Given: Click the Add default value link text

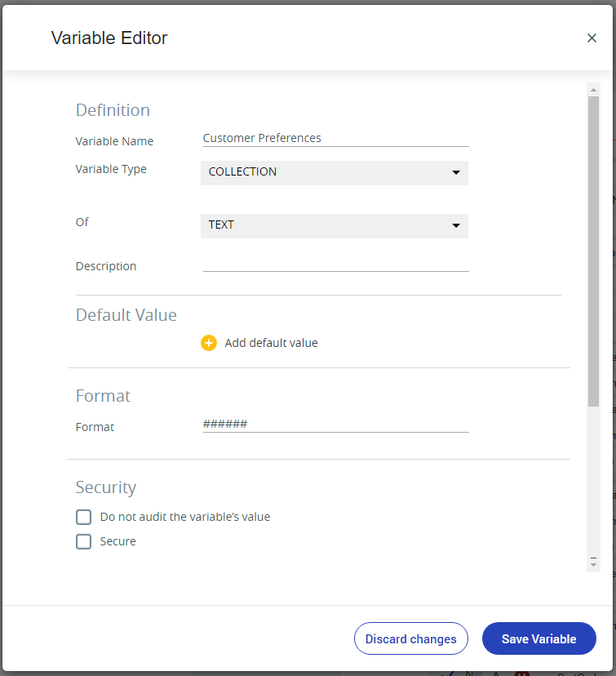Looking at the screenshot, I should (272, 343).
